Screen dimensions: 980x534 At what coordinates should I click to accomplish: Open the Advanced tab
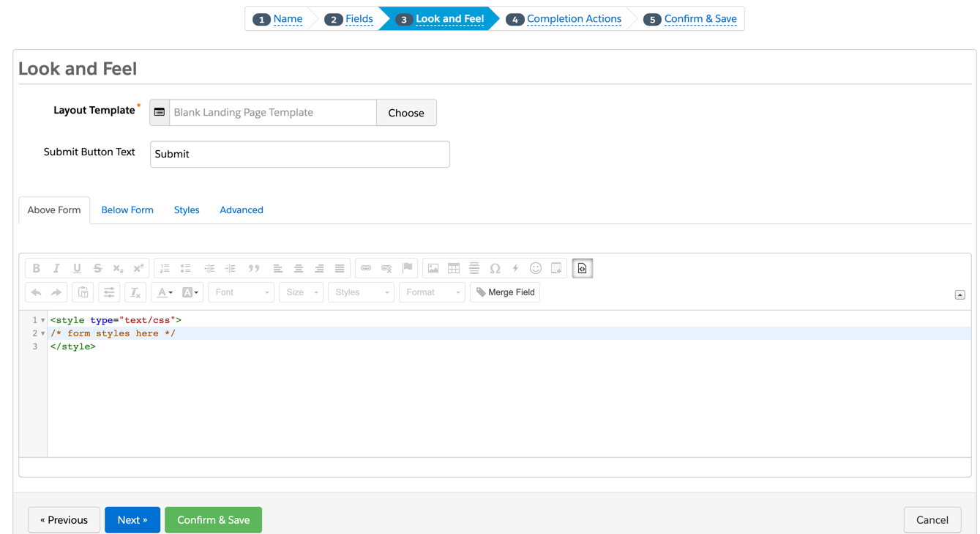pos(241,209)
